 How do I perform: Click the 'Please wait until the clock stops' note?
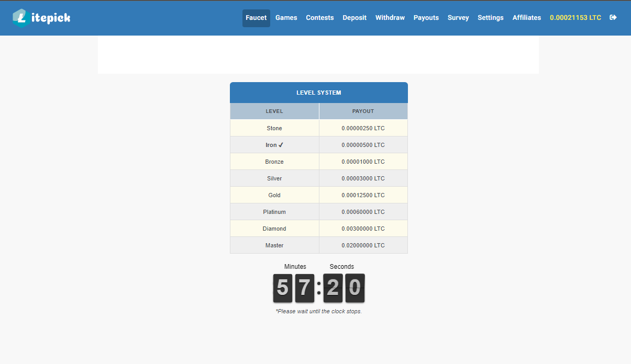[319, 311]
